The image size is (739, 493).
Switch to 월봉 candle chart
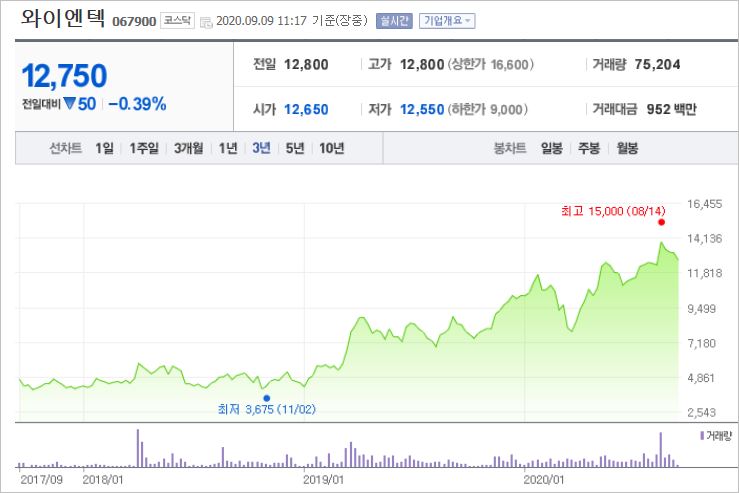coord(627,148)
